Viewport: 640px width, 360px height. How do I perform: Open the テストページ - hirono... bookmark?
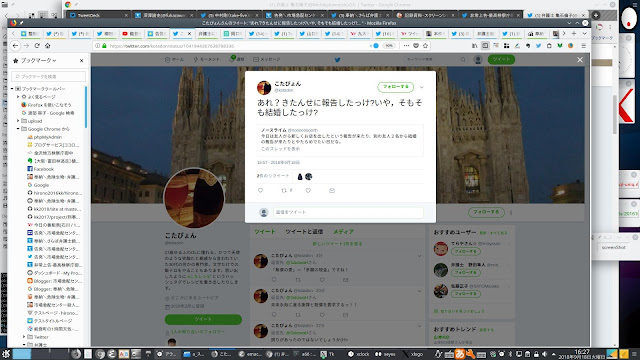click(52, 313)
